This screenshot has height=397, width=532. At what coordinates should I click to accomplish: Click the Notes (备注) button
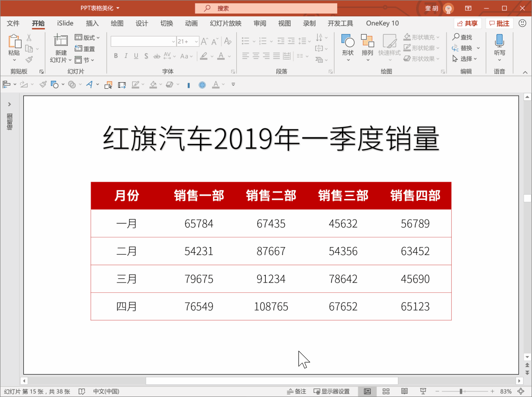tap(297, 391)
